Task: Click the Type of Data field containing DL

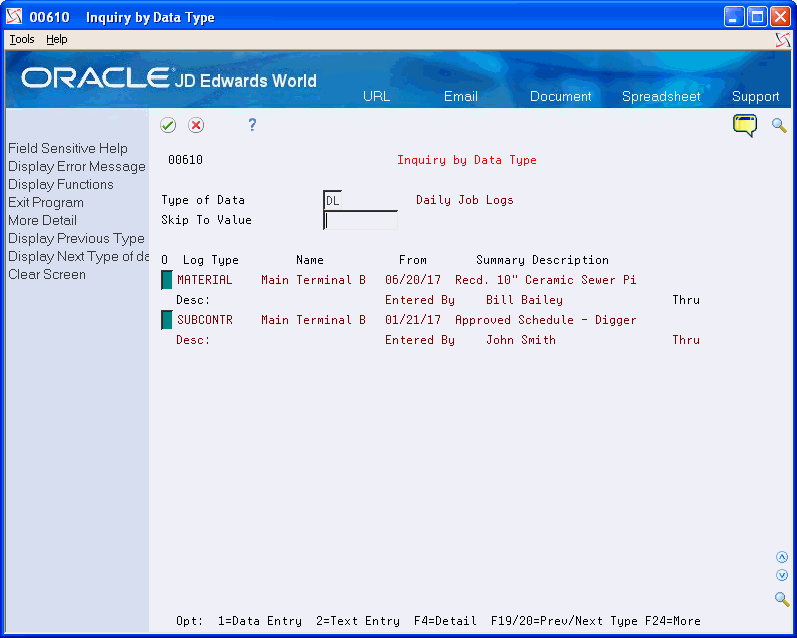Action: 333,200
